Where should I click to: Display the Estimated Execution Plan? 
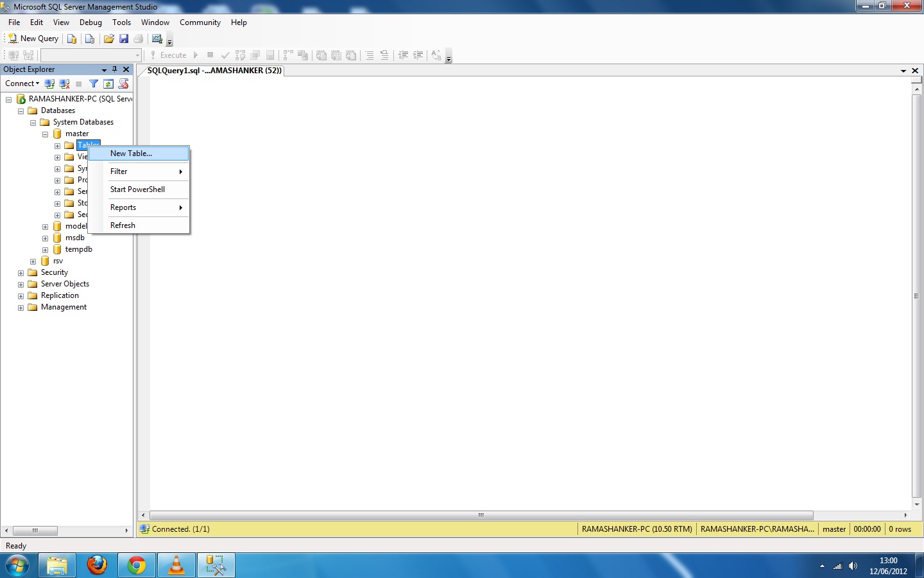241,55
